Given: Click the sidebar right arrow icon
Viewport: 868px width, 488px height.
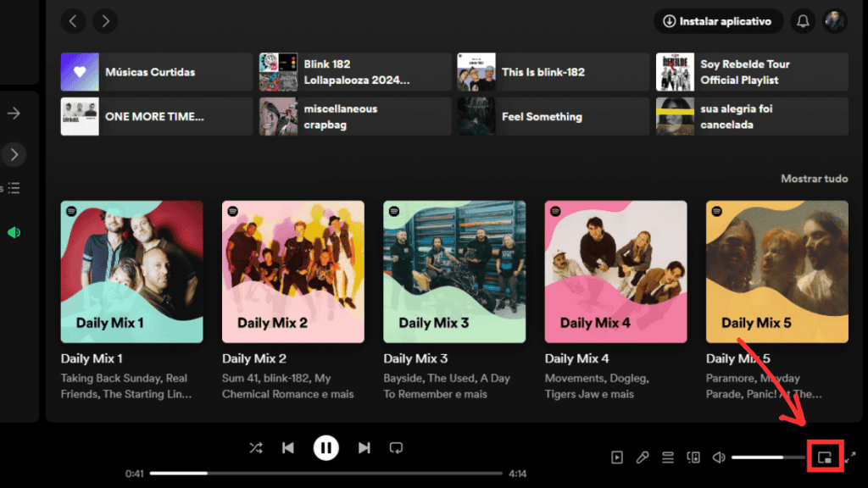Looking at the screenshot, I should pyautogui.click(x=14, y=114).
